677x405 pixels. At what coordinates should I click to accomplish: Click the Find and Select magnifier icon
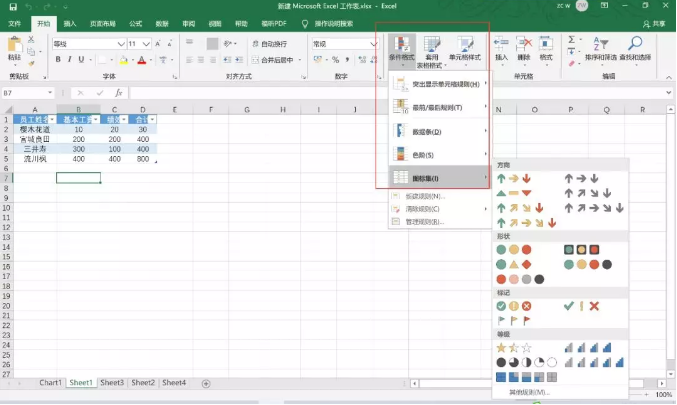click(x=635, y=44)
